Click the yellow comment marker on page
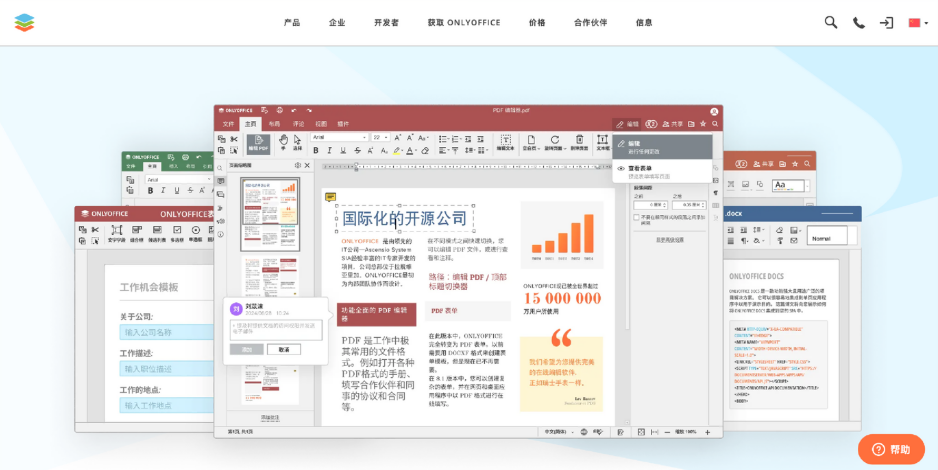The width and height of the screenshot is (938, 470). click(330, 197)
